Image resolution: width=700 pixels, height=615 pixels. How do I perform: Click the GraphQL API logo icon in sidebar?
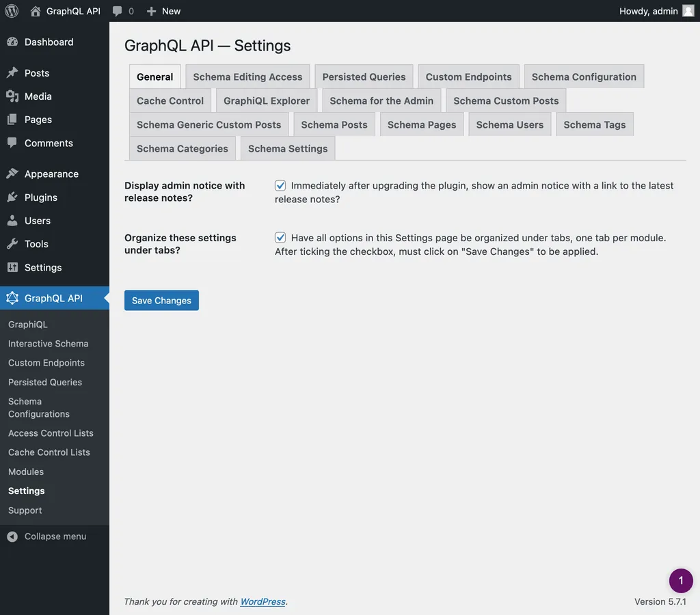click(12, 298)
